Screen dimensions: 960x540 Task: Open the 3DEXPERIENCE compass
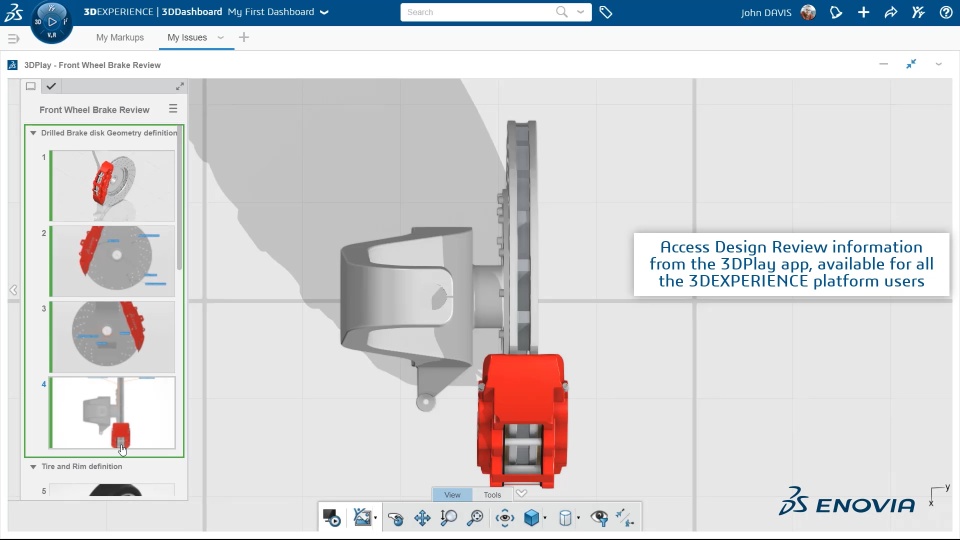pos(51,22)
